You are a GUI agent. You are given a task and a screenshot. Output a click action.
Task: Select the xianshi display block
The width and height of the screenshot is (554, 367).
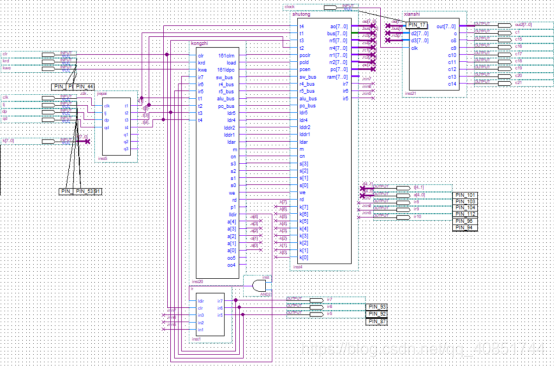pos(434,54)
